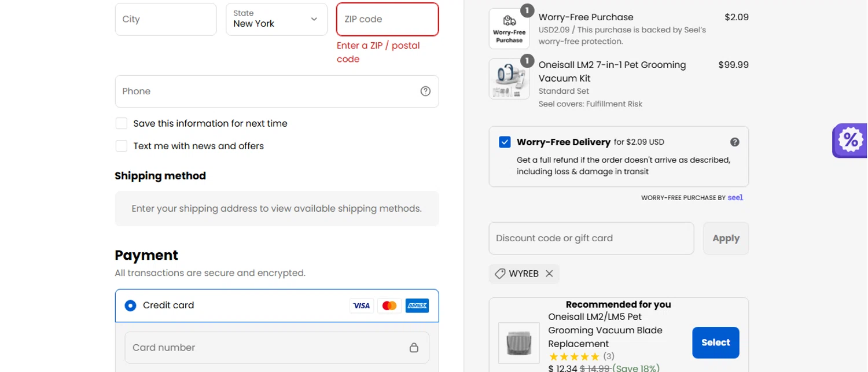Click the Discount code or gift card field
The image size is (868, 372).
click(591, 238)
